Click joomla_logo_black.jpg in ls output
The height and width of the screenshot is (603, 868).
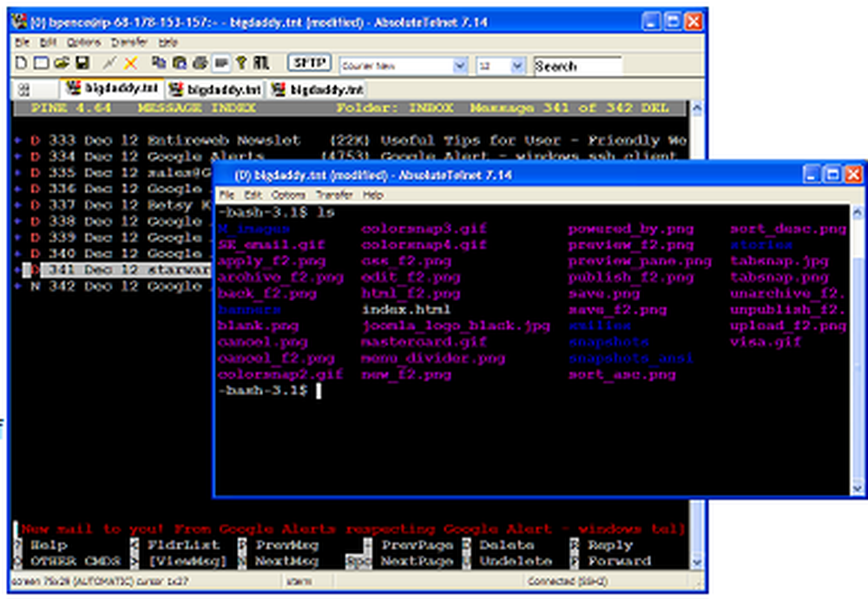(x=456, y=325)
